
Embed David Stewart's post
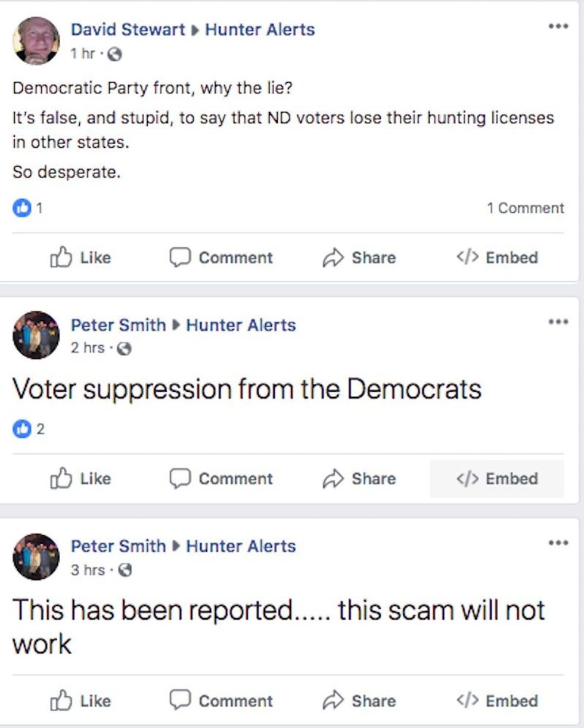click(497, 258)
